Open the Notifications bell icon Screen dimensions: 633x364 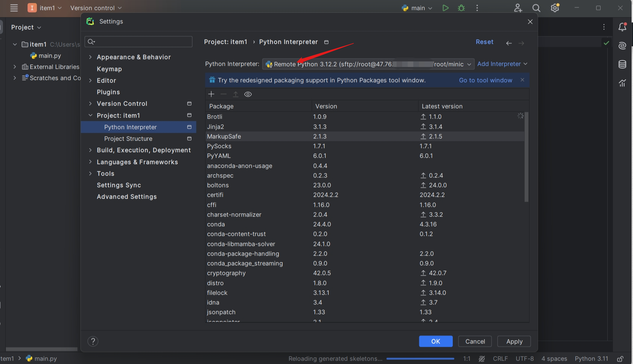click(x=623, y=27)
